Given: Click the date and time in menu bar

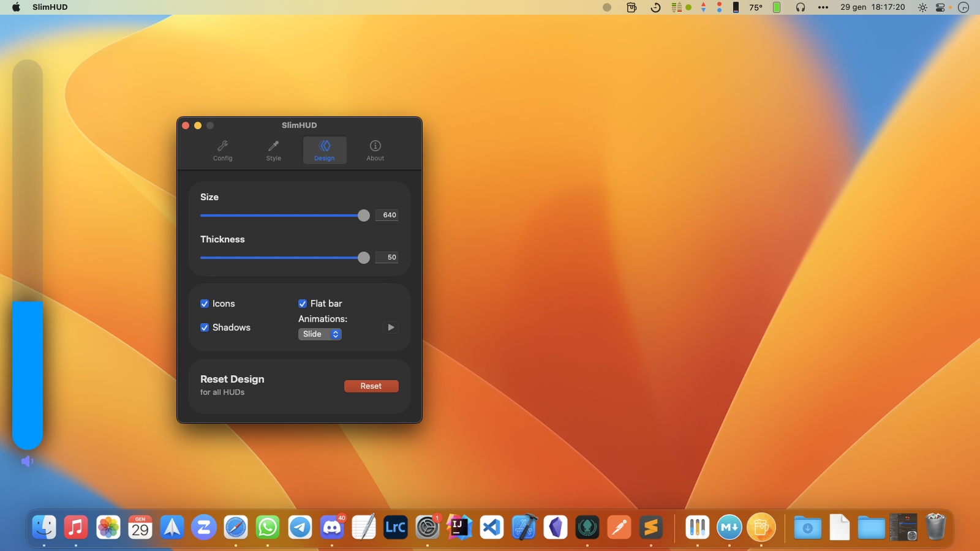Looking at the screenshot, I should coord(873,7).
